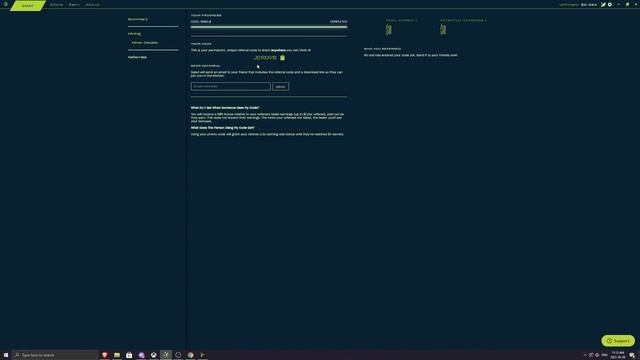The height and width of the screenshot is (360, 640).
Task: Copy the referral code with clipboard icon
Action: pyautogui.click(x=282, y=58)
